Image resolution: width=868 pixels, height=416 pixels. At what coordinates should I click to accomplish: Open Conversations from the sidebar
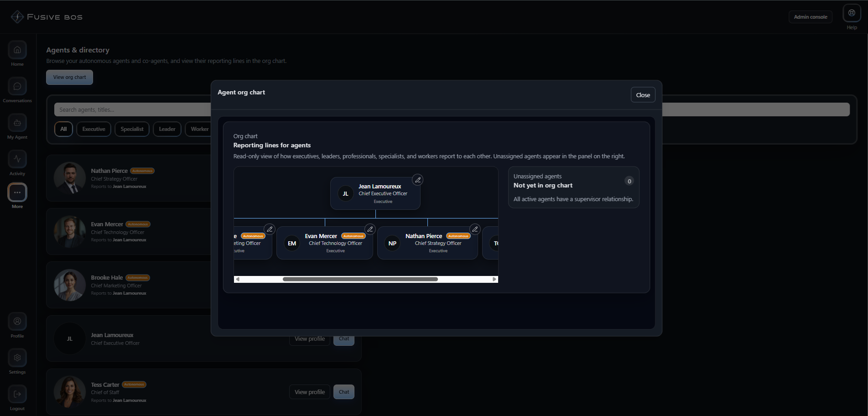(17, 86)
